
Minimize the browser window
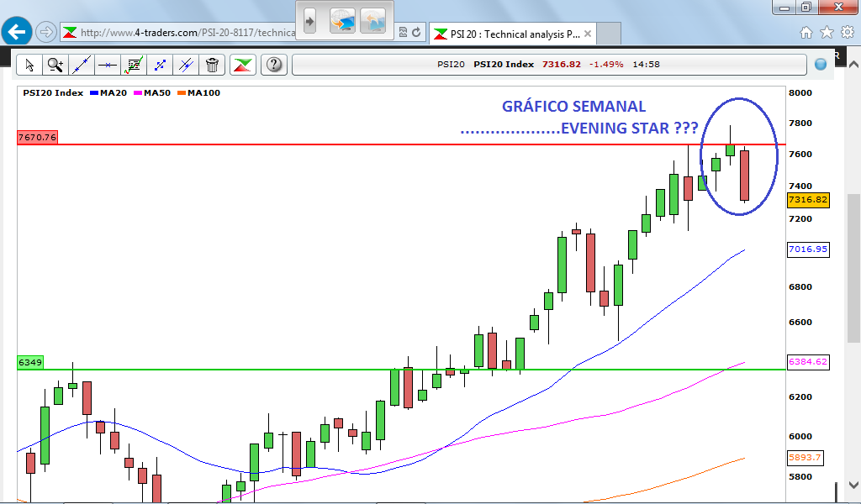tap(784, 7)
